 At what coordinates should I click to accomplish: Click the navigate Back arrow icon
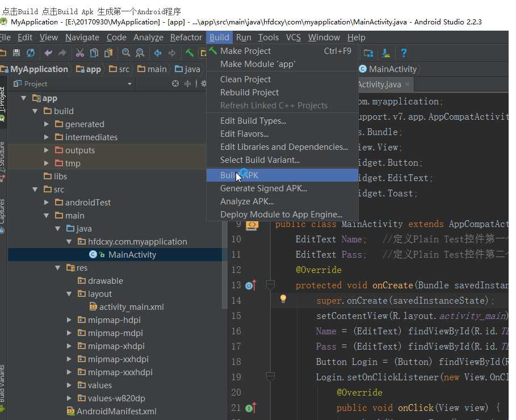[x=158, y=53]
